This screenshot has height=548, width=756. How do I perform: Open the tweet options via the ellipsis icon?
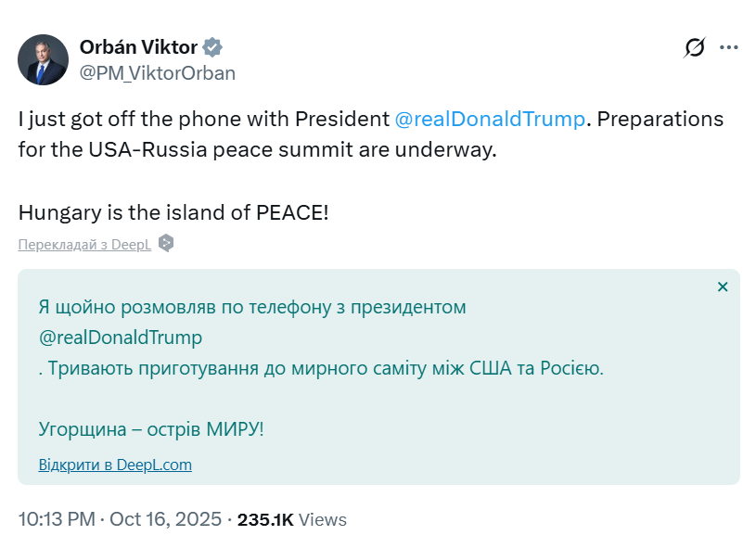[x=730, y=46]
